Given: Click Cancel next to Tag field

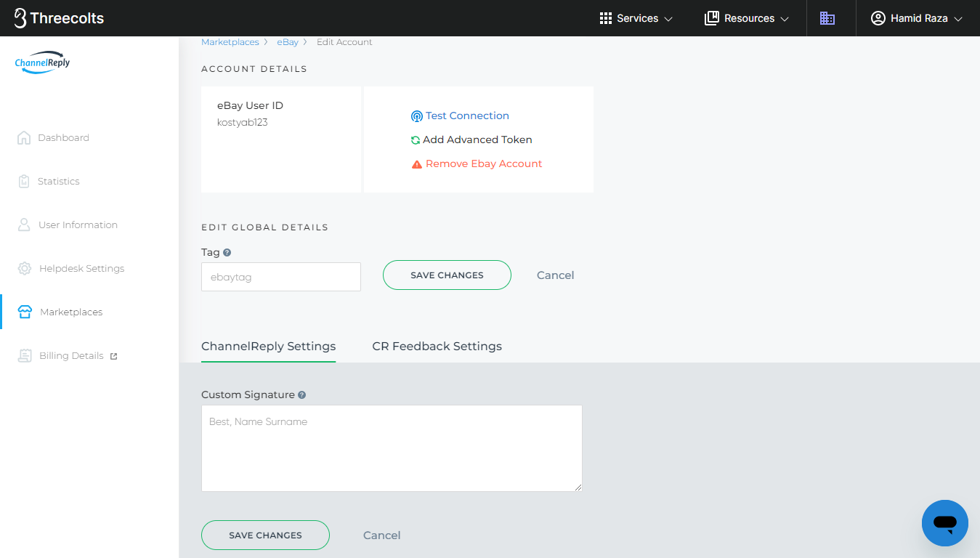Looking at the screenshot, I should (x=555, y=275).
